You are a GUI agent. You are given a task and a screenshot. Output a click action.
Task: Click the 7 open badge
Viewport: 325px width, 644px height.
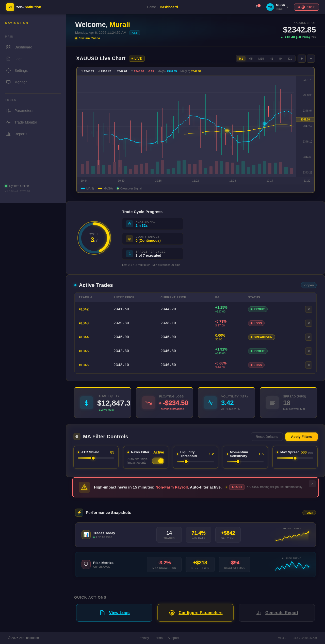point(309,285)
